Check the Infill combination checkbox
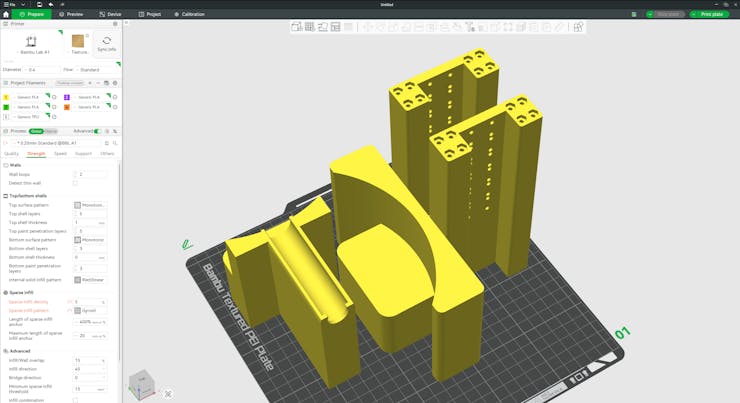 pos(76,400)
